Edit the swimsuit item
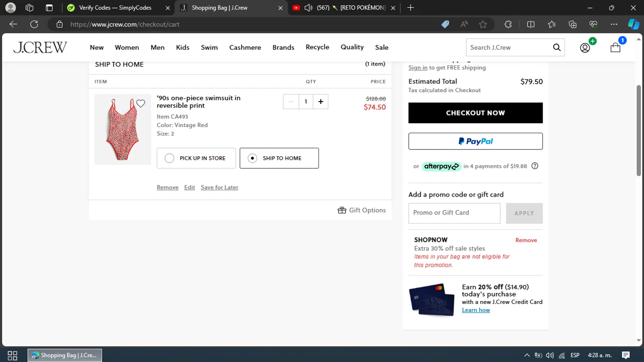The image size is (644, 362). point(189,187)
